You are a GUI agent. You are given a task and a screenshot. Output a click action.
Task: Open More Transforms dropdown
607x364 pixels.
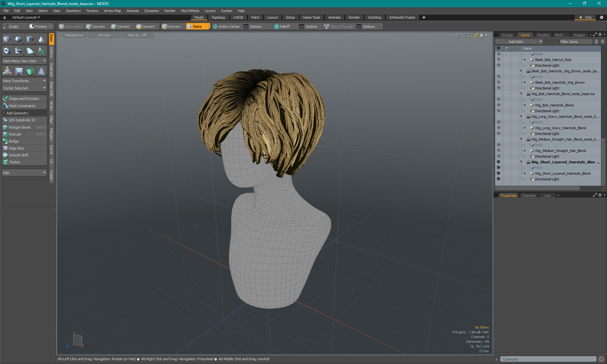[x=24, y=81]
